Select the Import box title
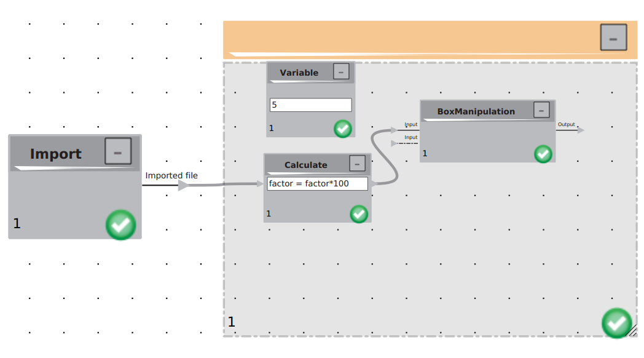644x358 pixels. click(56, 154)
